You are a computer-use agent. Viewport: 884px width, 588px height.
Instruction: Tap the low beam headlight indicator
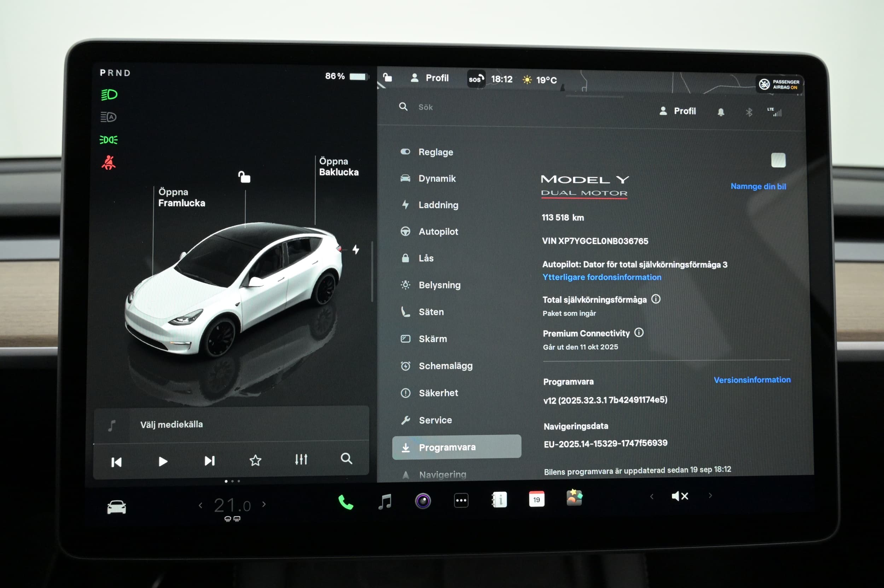pyautogui.click(x=109, y=94)
